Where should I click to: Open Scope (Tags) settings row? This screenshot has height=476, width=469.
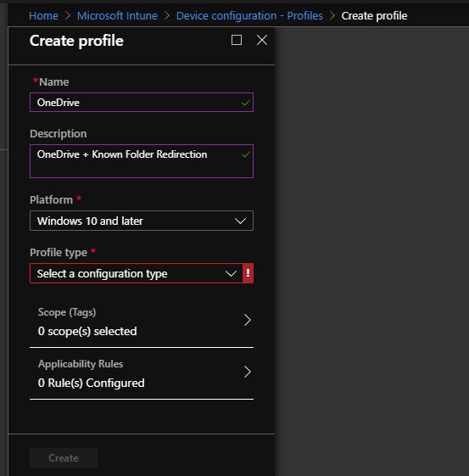[x=142, y=322]
